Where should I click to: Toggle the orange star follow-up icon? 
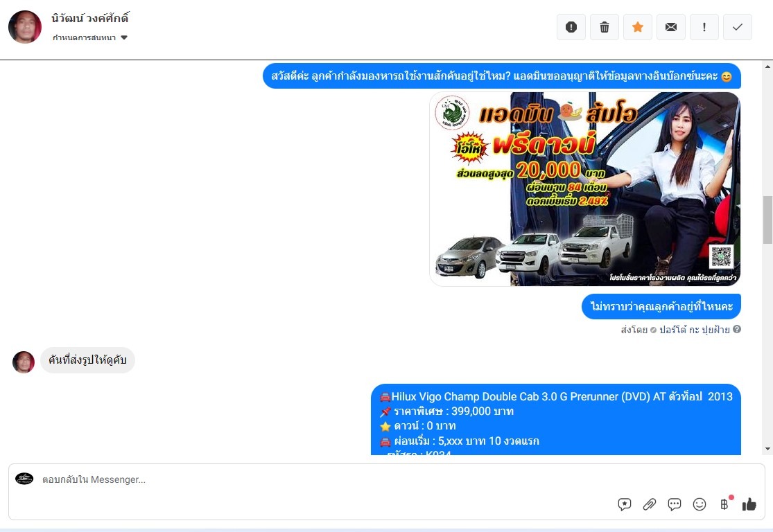(637, 27)
